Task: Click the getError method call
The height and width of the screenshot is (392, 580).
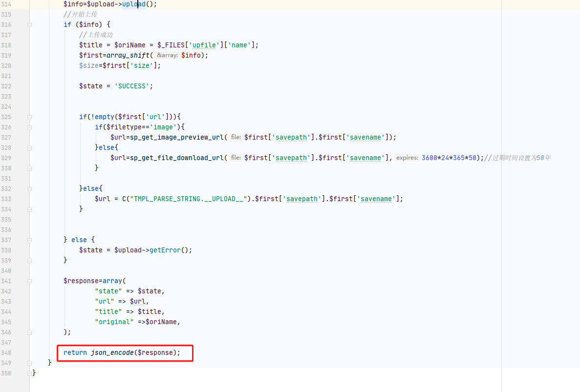Action: point(165,250)
